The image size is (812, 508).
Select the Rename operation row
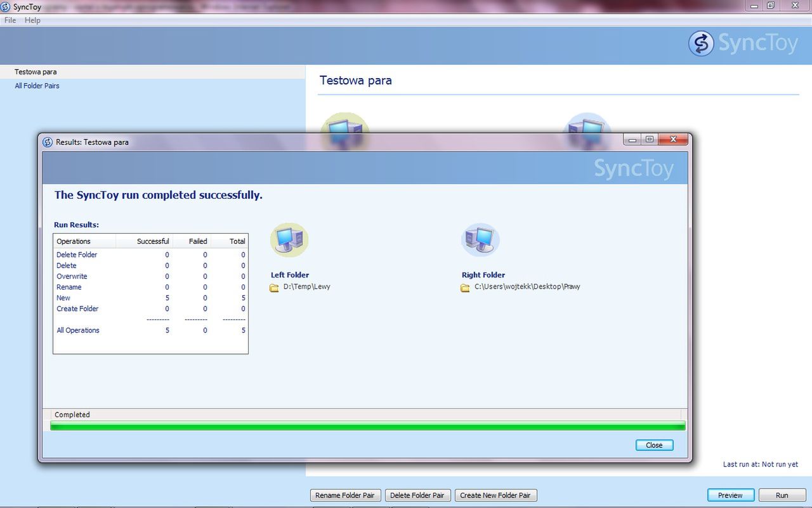[150, 287]
